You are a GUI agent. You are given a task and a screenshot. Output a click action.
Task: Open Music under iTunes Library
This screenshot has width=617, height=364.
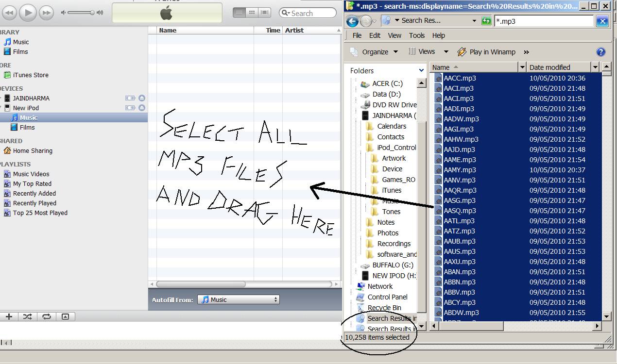[17, 42]
